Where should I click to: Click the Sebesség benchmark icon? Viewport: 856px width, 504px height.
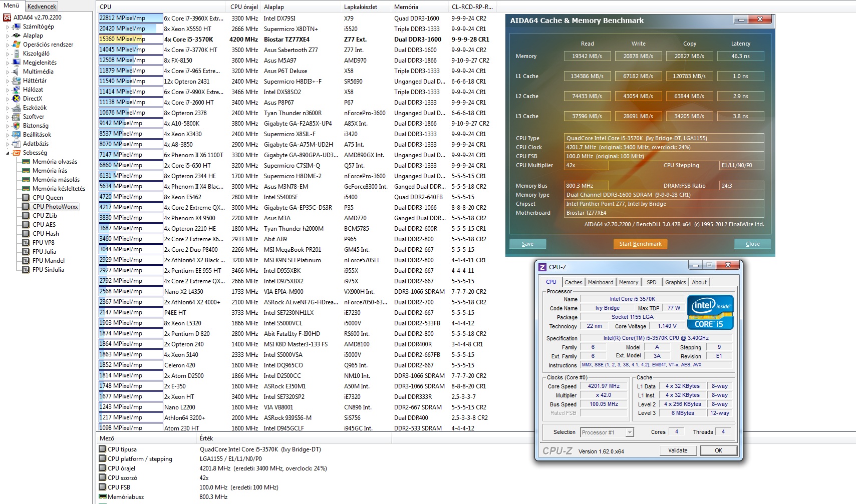[17, 153]
